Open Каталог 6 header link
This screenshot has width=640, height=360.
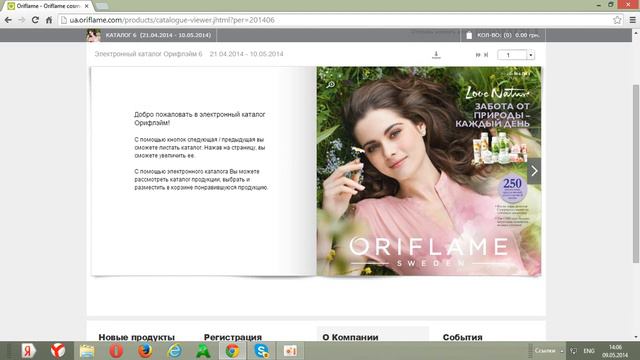click(158, 35)
